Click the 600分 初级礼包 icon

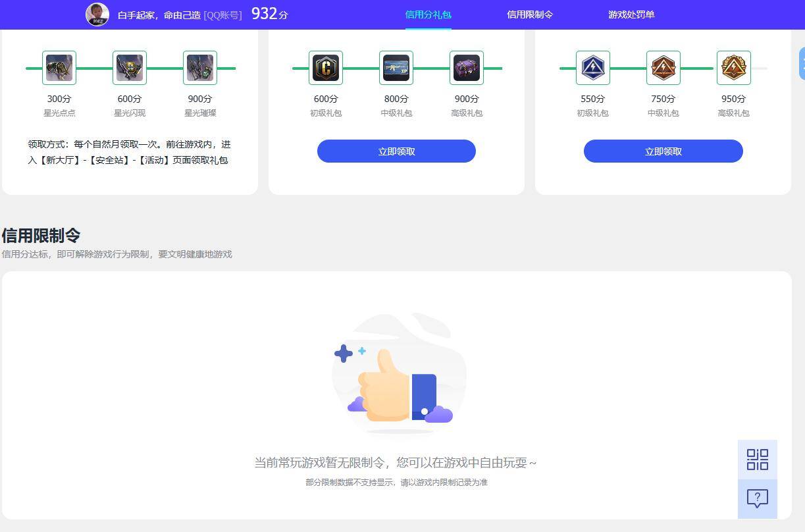pyautogui.click(x=326, y=68)
